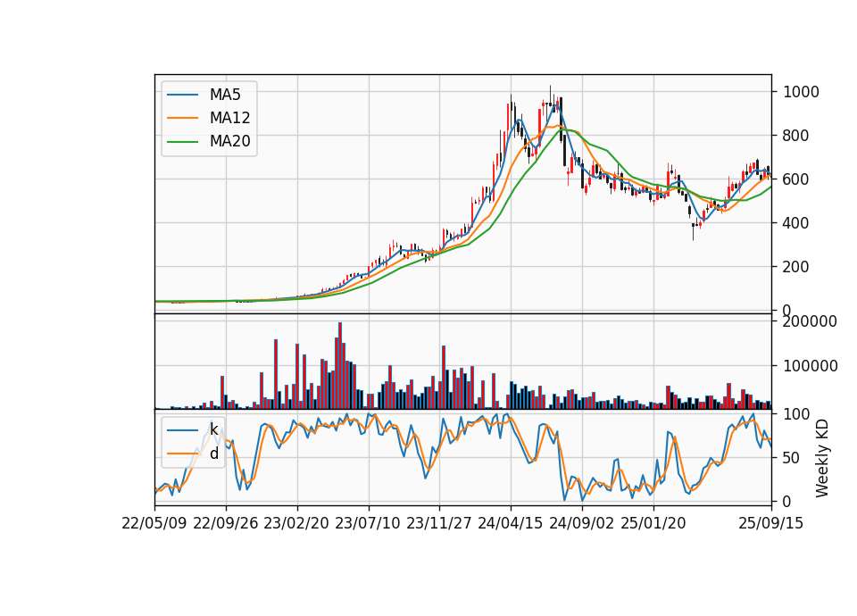The width and height of the screenshot is (857, 616).
Task: Click the 600 price axis label
Action: point(796,179)
